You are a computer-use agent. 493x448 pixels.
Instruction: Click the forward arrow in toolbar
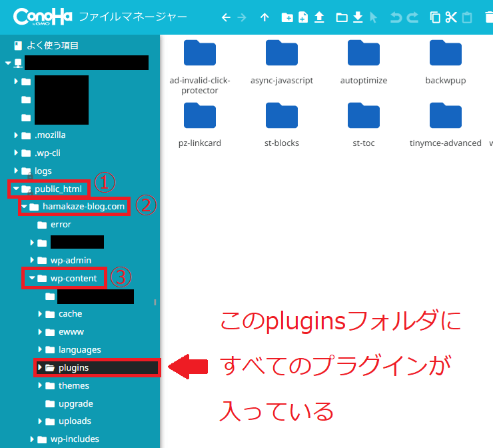coord(242,17)
